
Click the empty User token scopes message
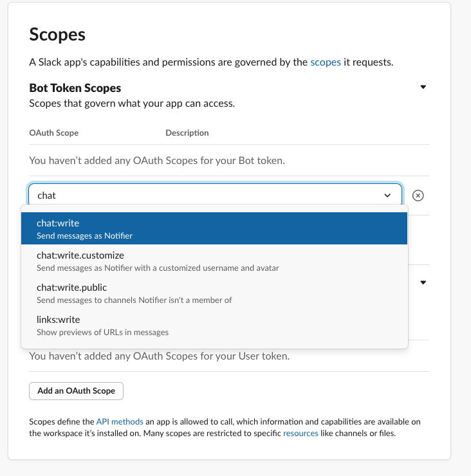point(160,356)
